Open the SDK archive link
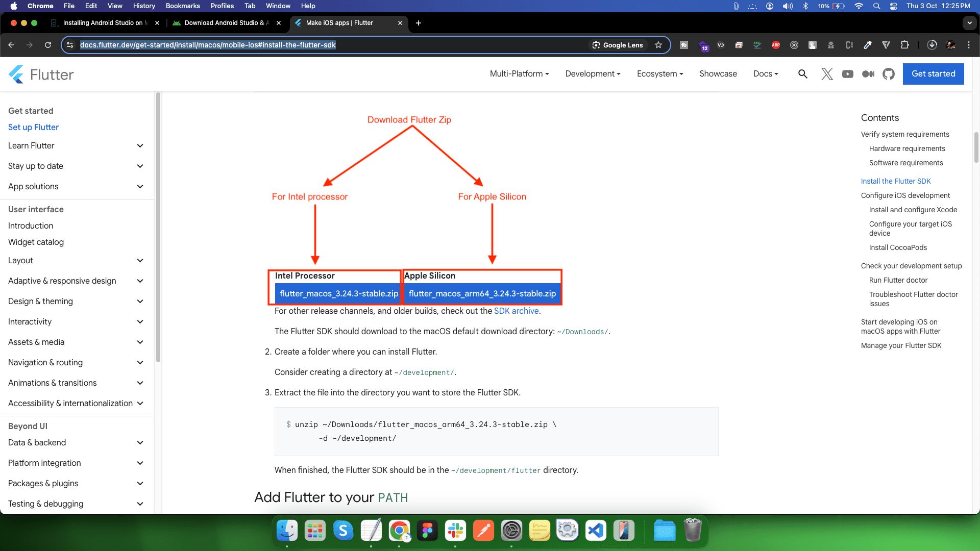The width and height of the screenshot is (980, 551). pyautogui.click(x=516, y=311)
